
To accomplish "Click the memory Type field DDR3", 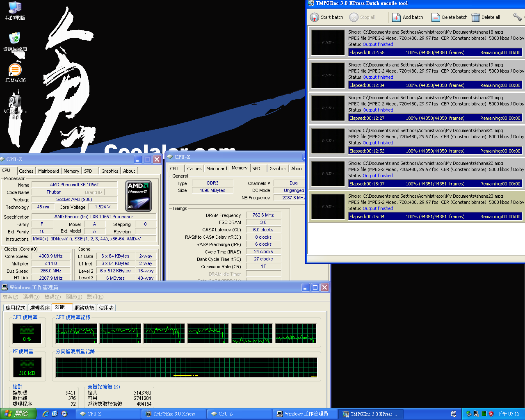I will point(213,183).
